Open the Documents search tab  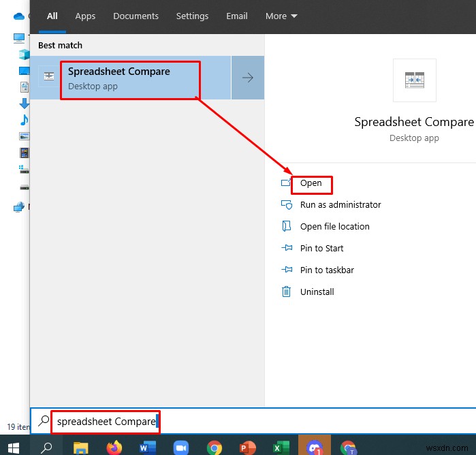click(136, 16)
